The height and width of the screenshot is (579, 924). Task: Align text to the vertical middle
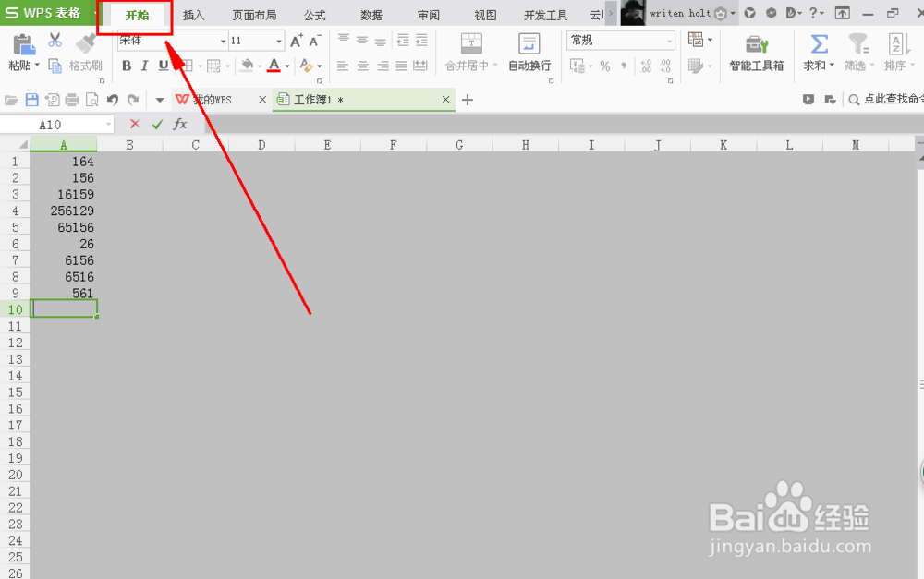click(362, 40)
